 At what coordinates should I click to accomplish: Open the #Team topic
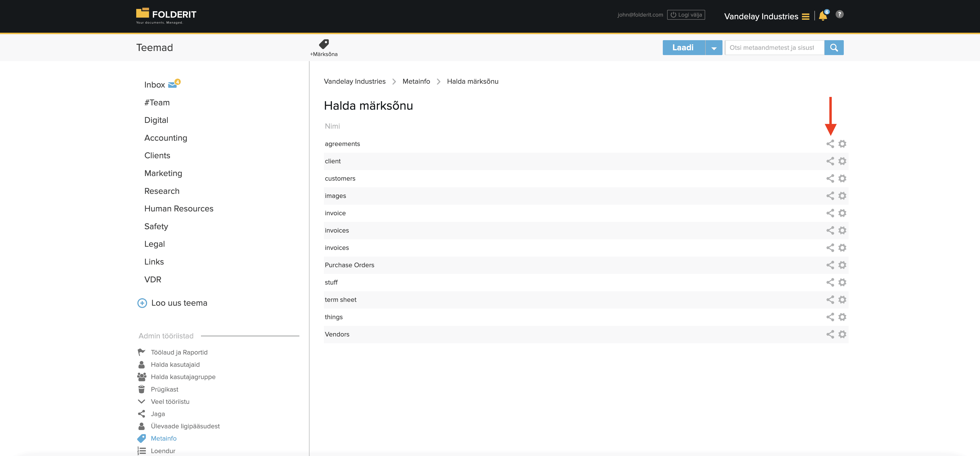(157, 103)
